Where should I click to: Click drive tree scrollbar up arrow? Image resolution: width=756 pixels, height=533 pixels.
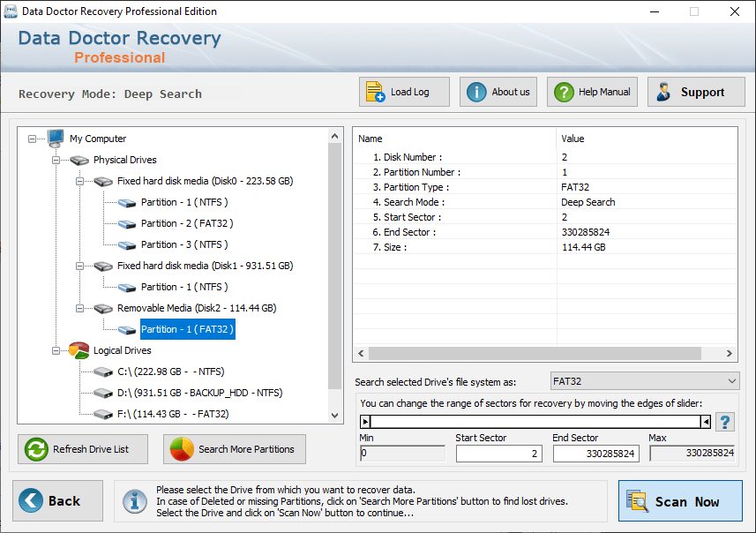335,137
